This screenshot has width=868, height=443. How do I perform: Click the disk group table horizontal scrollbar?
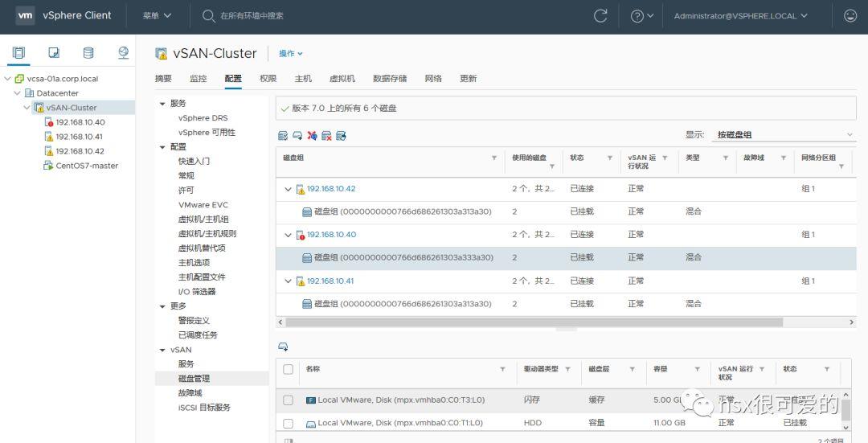534,322
